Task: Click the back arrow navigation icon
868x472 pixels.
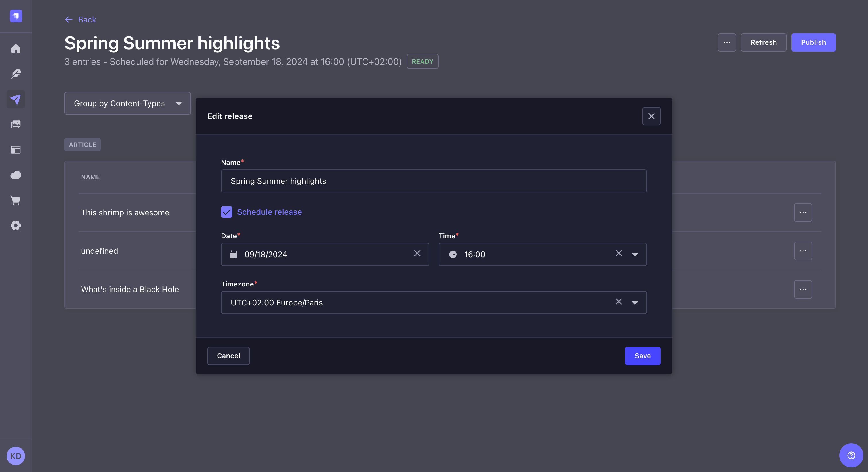Action: pos(68,19)
